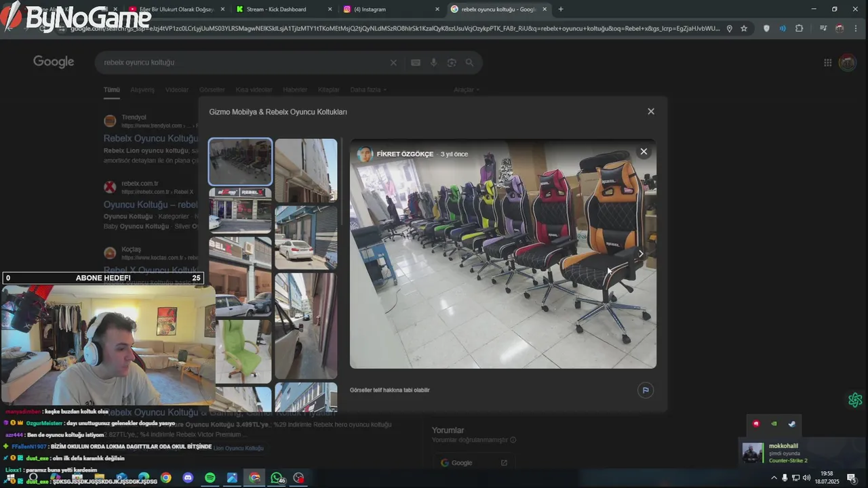This screenshot has width=868, height=488.
Task: Select the narrow street with car thumbnail
Action: tap(306, 325)
